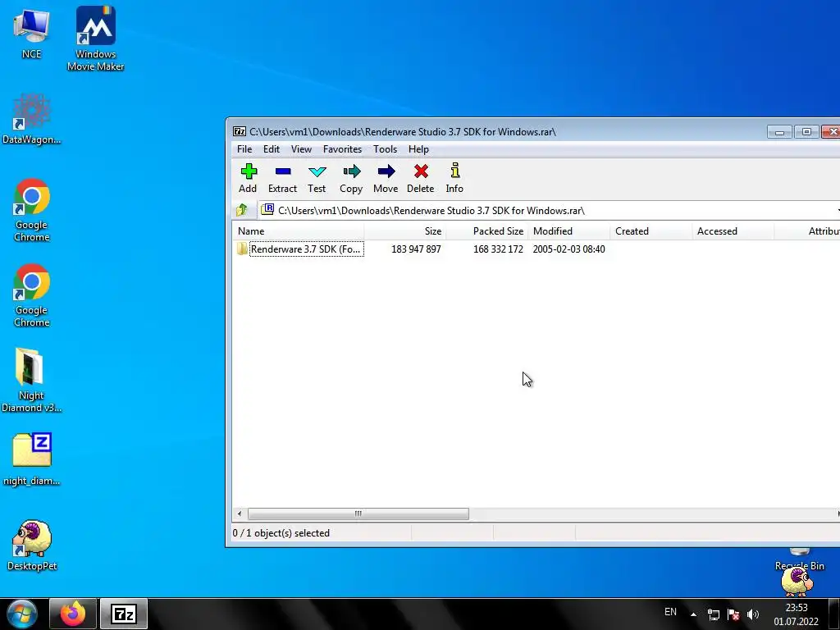Click the horizontal scrollbar thumb
Image resolution: width=840 pixels, height=630 pixels.
pyautogui.click(x=358, y=514)
